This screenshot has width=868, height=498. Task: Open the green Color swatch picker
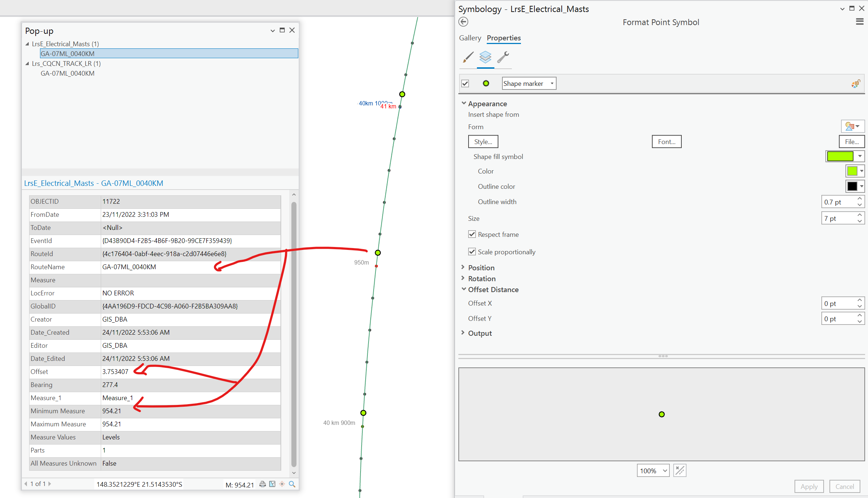coord(853,171)
